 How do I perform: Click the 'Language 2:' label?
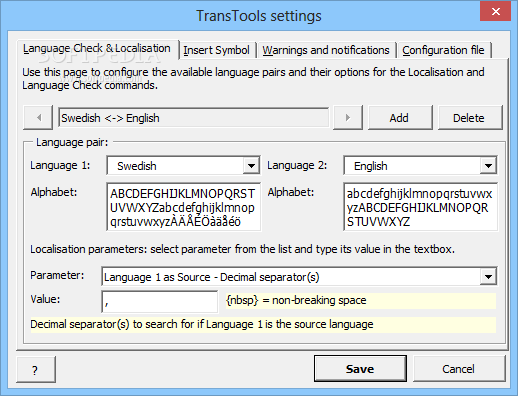[297, 165]
